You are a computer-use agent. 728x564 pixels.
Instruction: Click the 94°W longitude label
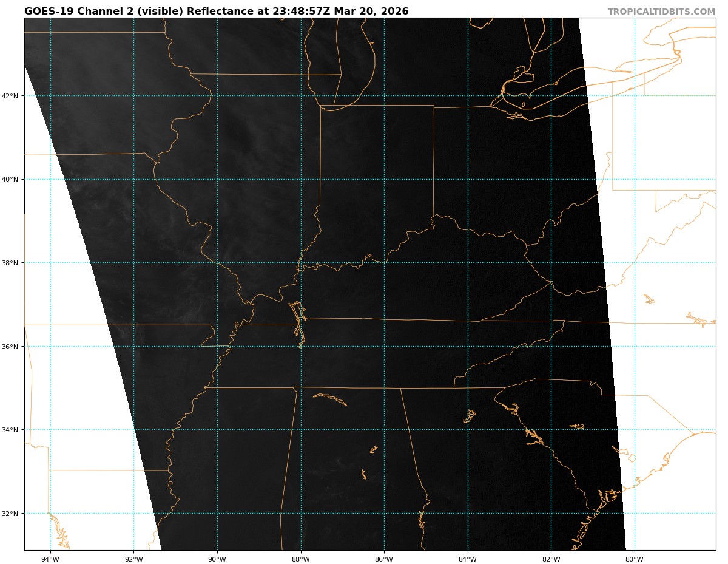(x=50, y=559)
